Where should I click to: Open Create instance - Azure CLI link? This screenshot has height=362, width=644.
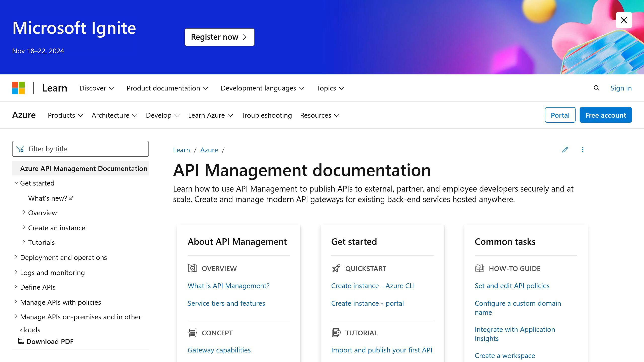tap(373, 286)
